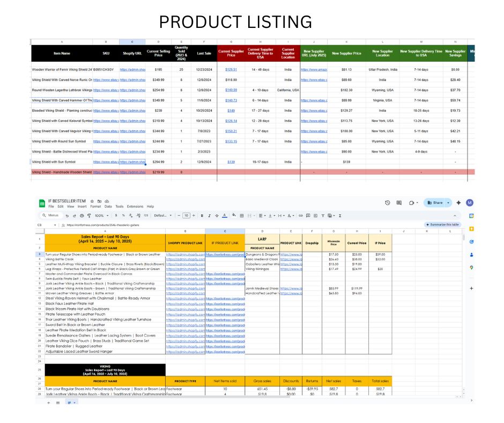Open the Default font dropdown
Viewport: 504px width, 423px height.
pos(162,215)
